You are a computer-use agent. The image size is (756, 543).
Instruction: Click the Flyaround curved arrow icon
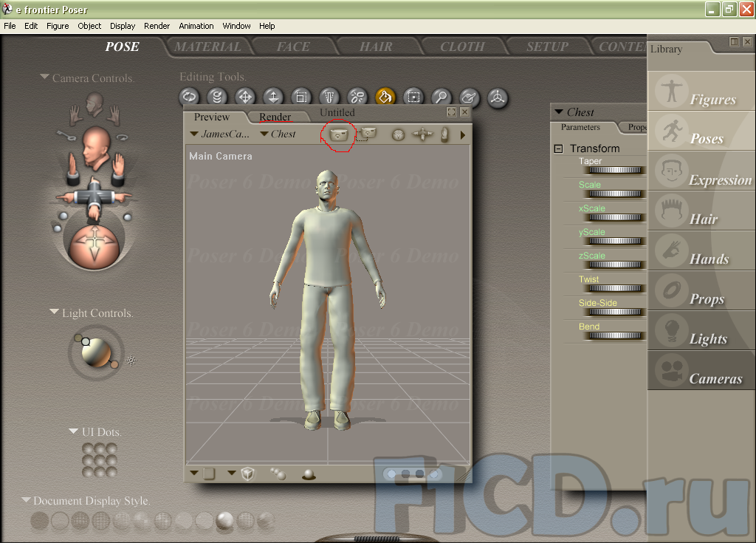coord(122,137)
